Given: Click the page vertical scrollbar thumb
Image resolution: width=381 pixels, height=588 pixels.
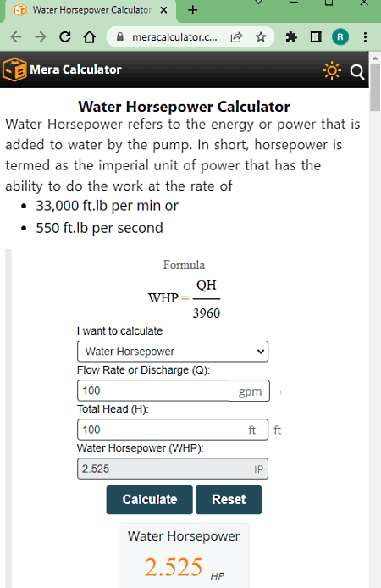Looking at the screenshot, I should click(375, 88).
